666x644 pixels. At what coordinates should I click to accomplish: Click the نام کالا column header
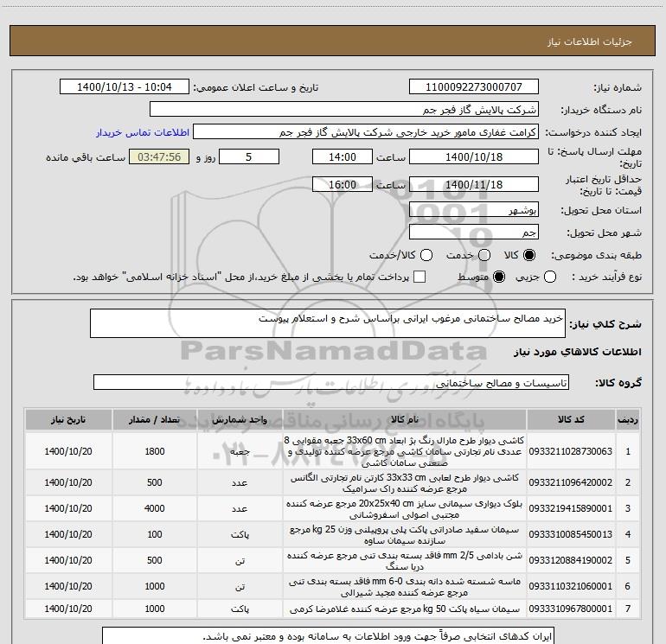click(405, 420)
